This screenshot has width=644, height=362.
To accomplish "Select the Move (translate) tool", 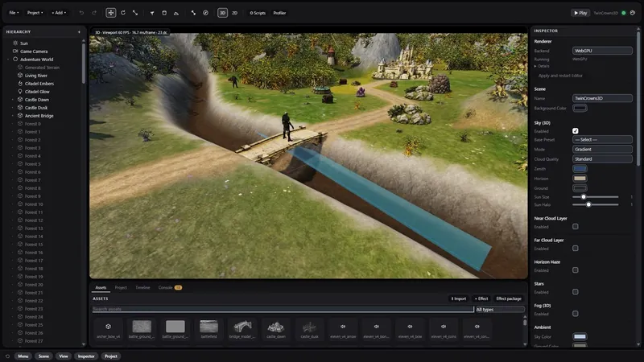I will (x=110, y=13).
